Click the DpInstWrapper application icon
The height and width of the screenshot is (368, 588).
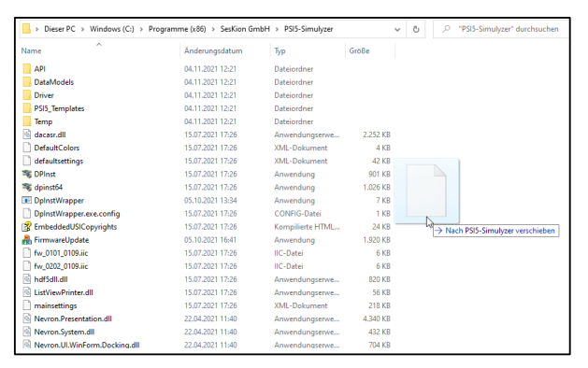tap(26, 201)
